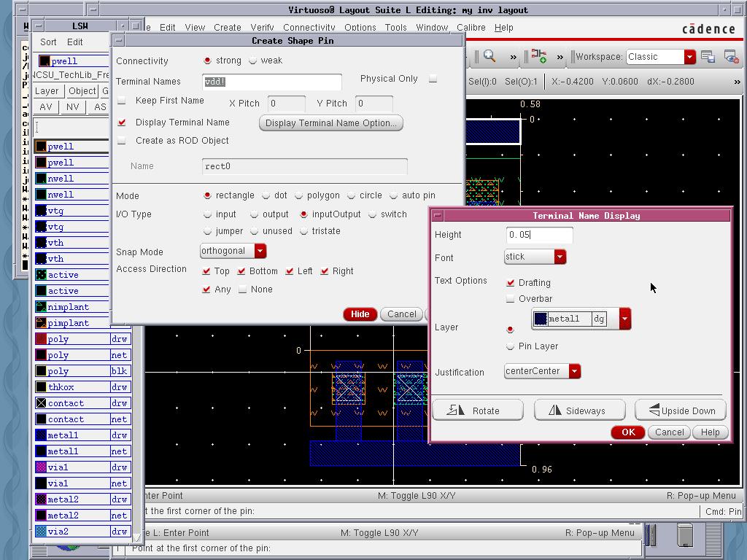Viewport: 747px width, 560px height.
Task: Click Display Terminal Name Option button
Action: [330, 122]
